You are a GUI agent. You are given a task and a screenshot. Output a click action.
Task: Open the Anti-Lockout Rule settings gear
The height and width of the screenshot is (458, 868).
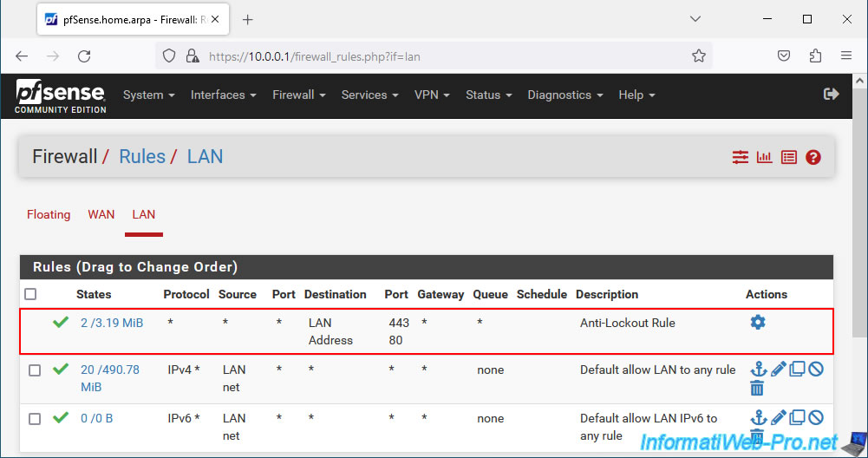click(757, 322)
